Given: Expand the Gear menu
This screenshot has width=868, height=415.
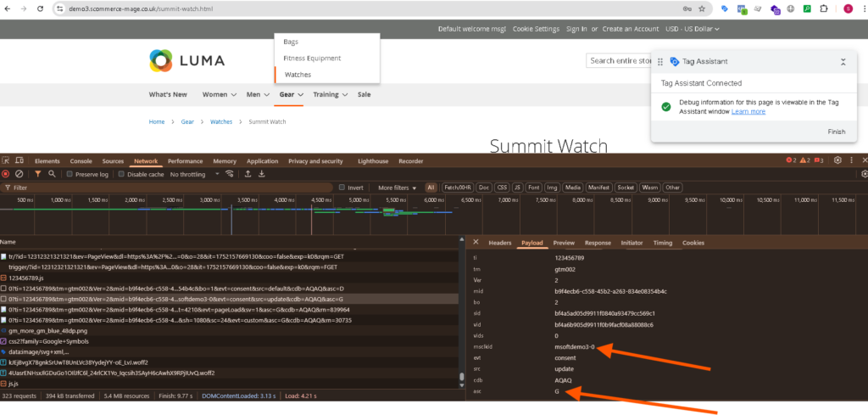Looking at the screenshot, I should pos(292,94).
